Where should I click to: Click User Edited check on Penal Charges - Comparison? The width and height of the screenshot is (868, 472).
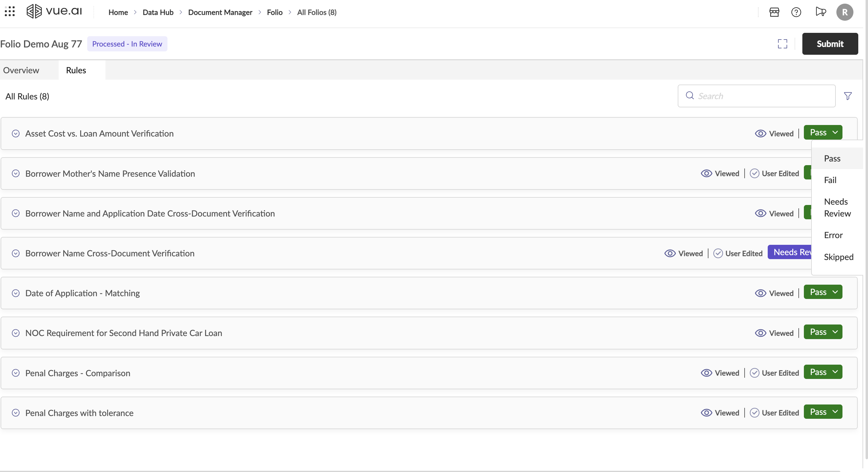[x=754, y=373]
